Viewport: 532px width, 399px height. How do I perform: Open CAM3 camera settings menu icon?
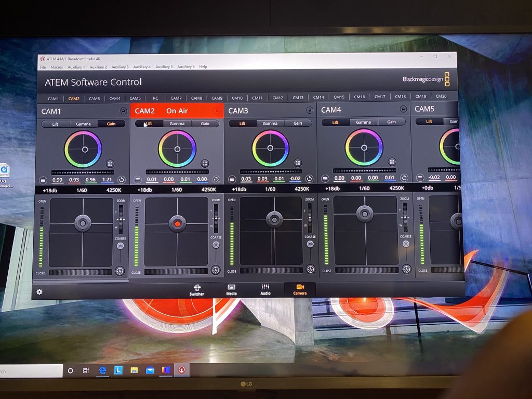tap(232, 179)
